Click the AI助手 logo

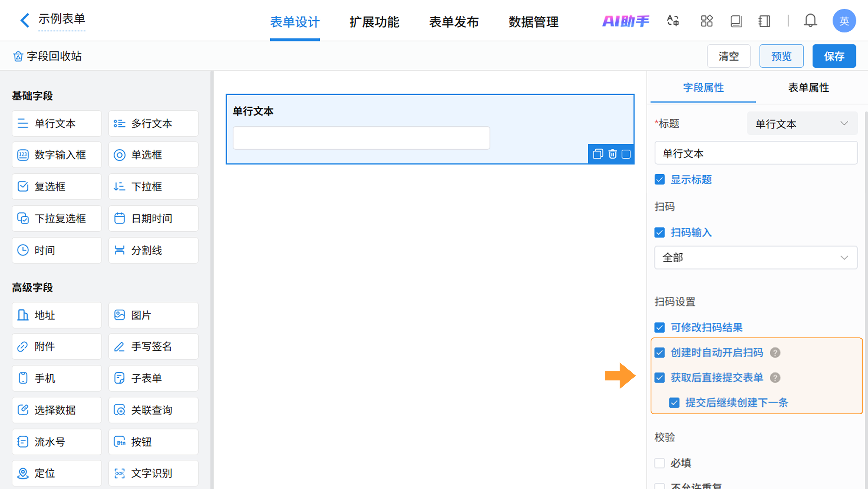pyautogui.click(x=625, y=21)
